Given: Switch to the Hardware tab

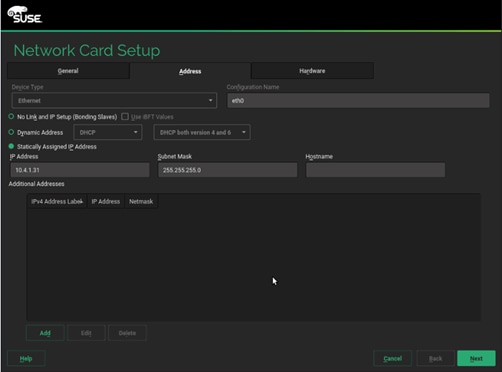Looking at the screenshot, I should 312,71.
